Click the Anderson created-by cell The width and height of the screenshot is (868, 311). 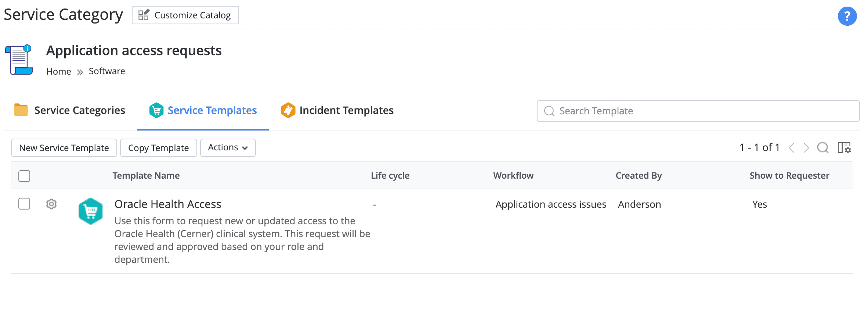point(640,204)
